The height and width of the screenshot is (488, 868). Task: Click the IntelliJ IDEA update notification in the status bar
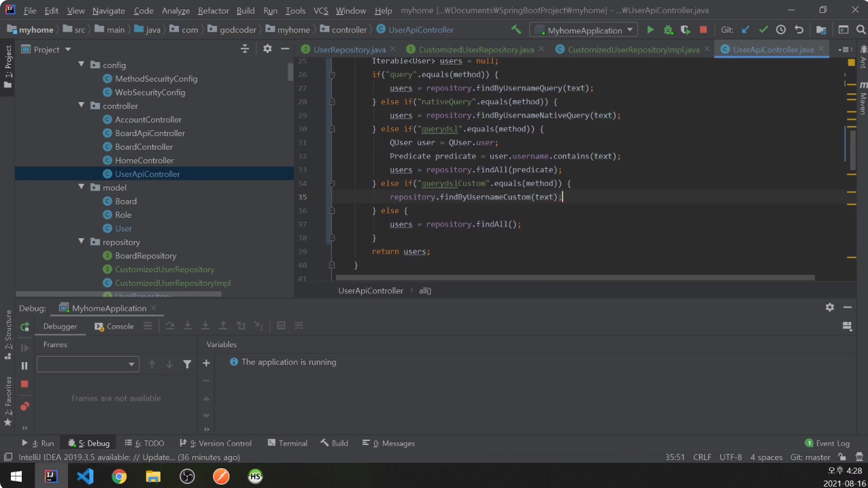point(129,457)
